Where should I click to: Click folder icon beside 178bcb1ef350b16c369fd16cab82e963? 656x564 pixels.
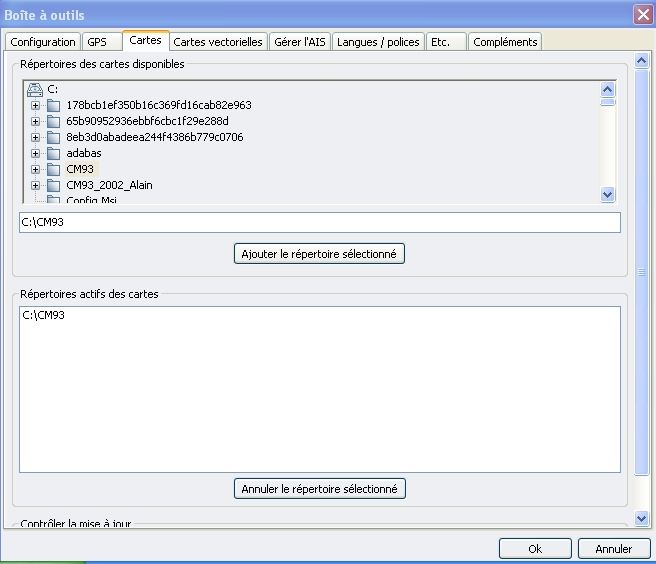click(x=54, y=105)
